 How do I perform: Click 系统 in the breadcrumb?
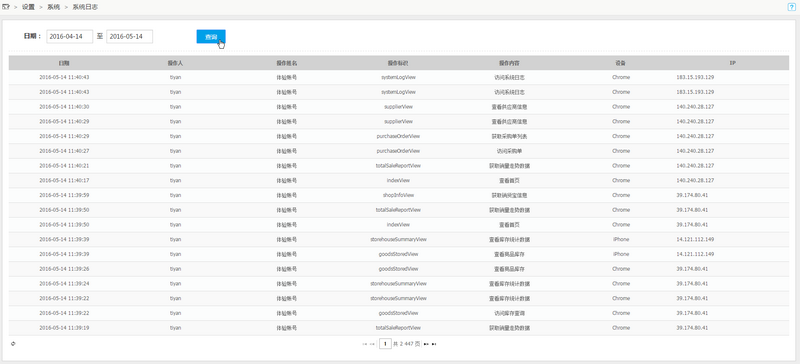pos(54,7)
